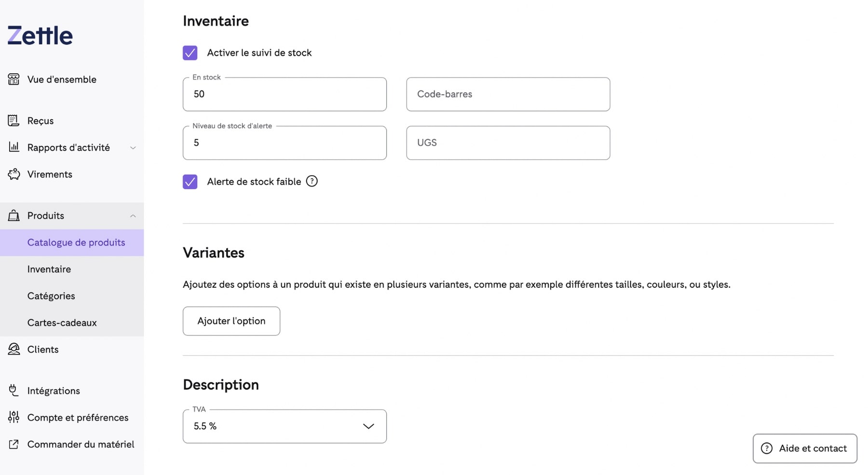Click the Niveau de stock d'alerte field
Screen dimensions: 868x475
click(285, 143)
